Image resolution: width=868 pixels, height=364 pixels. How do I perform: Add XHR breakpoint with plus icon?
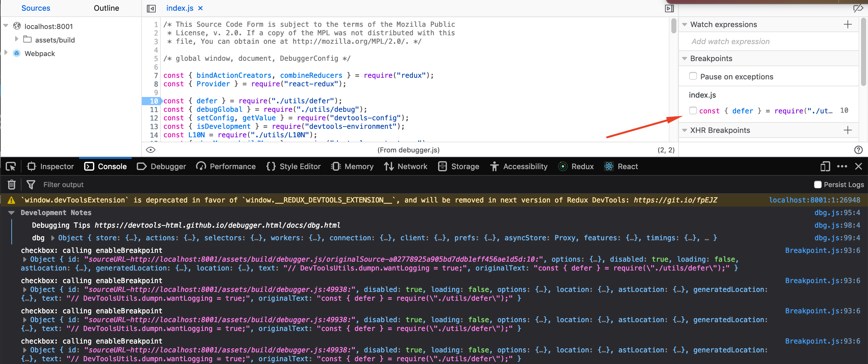848,130
